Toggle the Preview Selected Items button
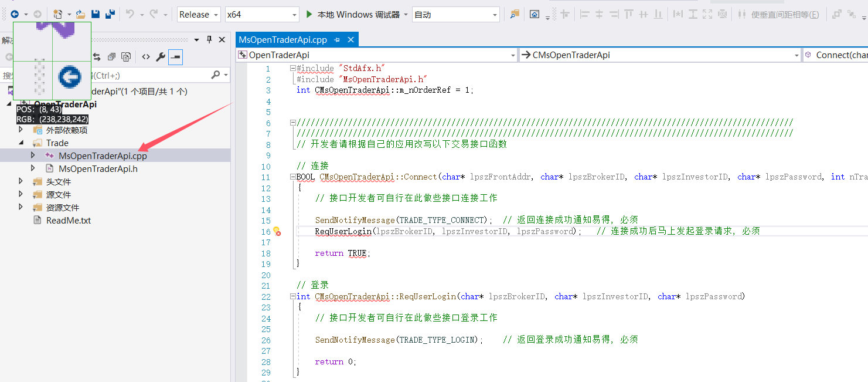 click(x=175, y=57)
